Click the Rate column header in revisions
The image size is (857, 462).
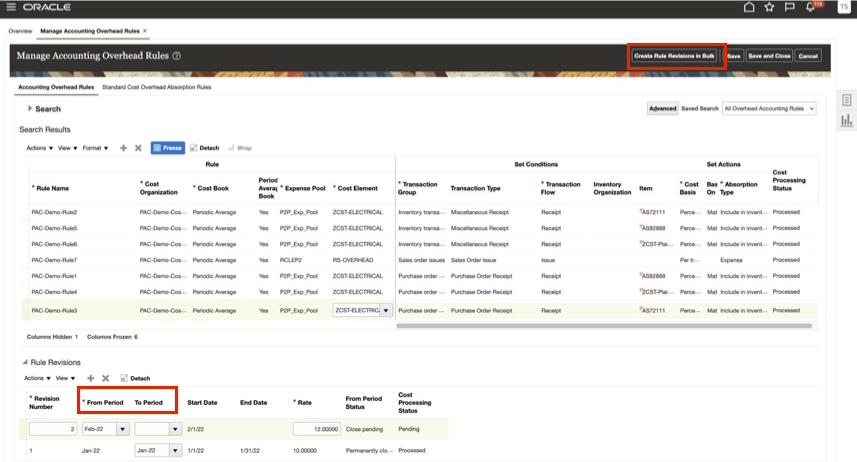tap(304, 402)
